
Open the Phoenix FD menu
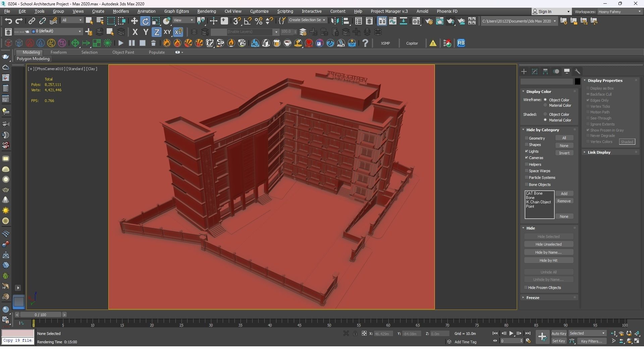(447, 11)
